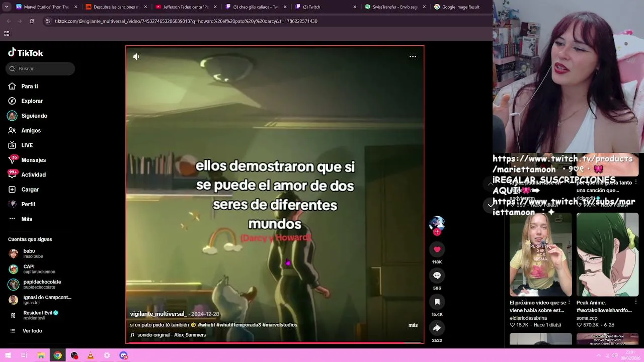This screenshot has width=644, height=362.
Task: Open the Windows Start menu
Action: [x=8, y=355]
